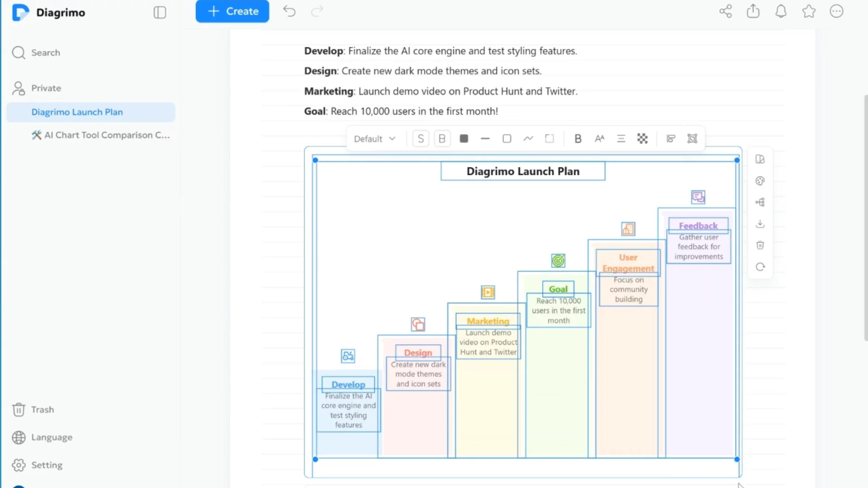This screenshot has width=868, height=488.
Task: Set transparency with checkerboard icon
Action: [x=643, y=139]
